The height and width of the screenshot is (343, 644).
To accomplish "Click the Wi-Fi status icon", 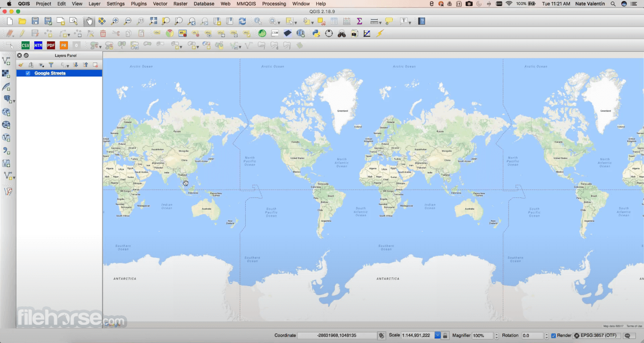I will pyautogui.click(x=509, y=4).
